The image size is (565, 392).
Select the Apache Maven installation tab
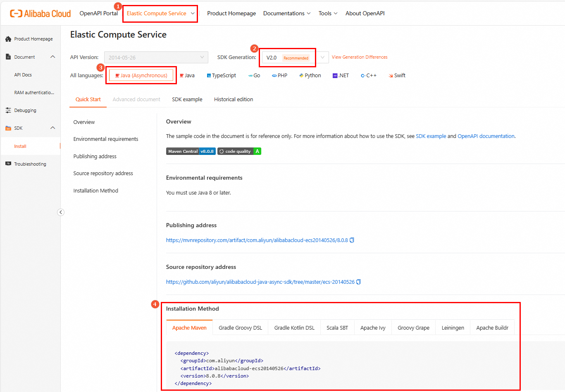pos(189,328)
